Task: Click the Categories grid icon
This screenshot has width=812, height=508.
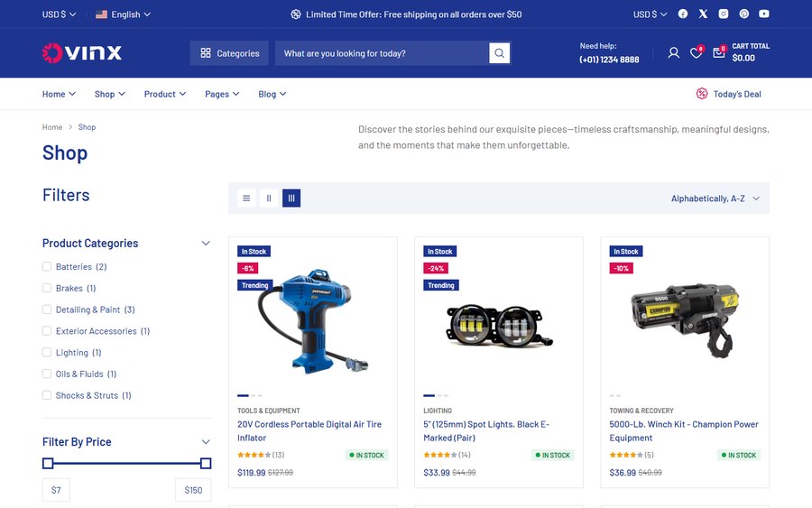Action: point(206,53)
